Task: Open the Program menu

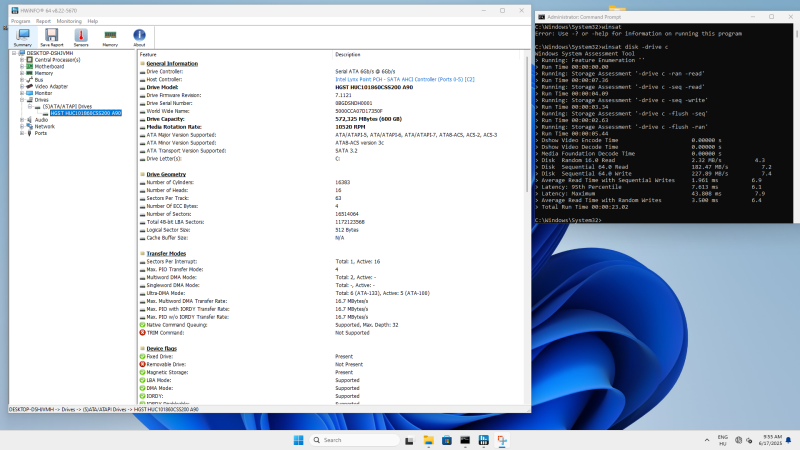Action: click(x=20, y=21)
